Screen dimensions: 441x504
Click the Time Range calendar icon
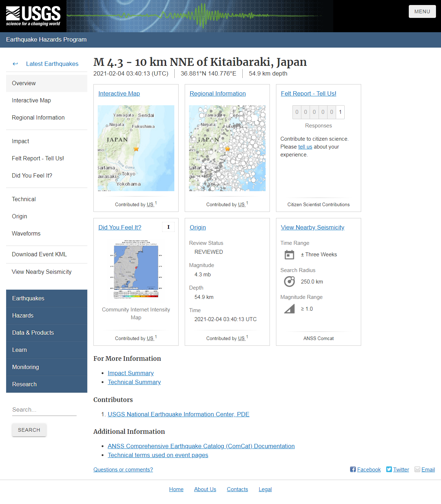289,255
